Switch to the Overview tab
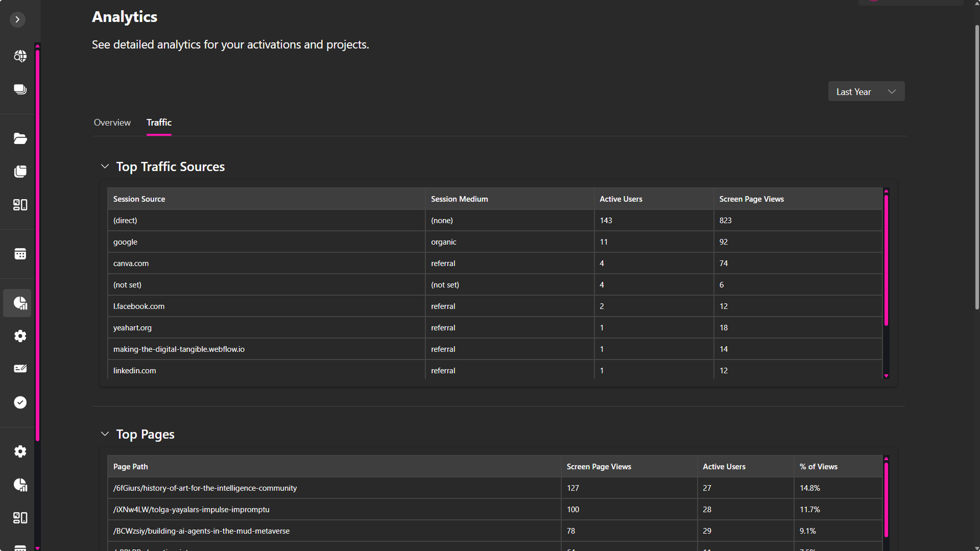The height and width of the screenshot is (551, 980). point(112,123)
